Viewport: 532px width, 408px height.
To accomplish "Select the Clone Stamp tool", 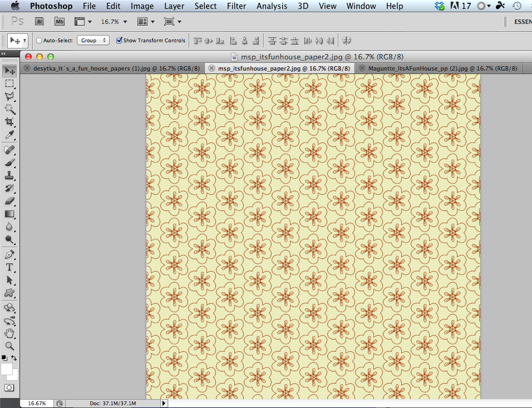I will 9,175.
